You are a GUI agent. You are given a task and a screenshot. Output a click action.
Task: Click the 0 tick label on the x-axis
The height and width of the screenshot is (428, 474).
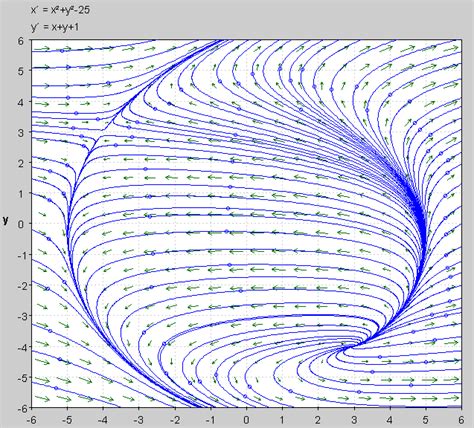(x=246, y=419)
